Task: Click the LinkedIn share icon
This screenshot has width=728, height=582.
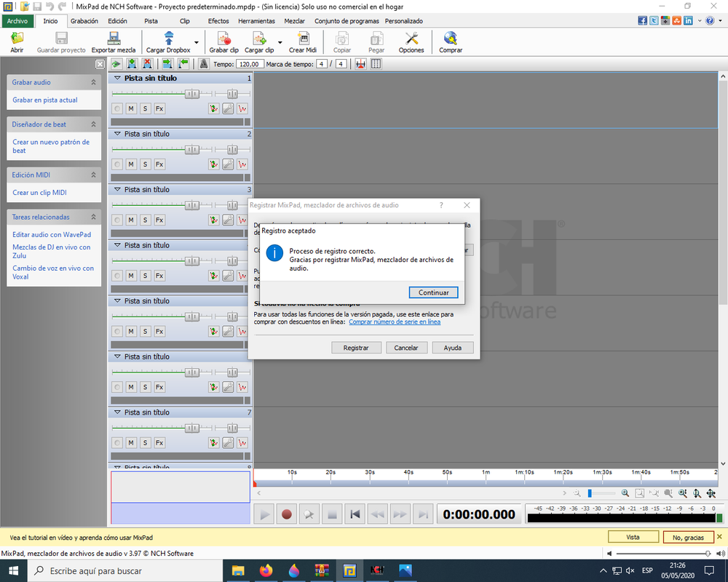Action: pos(688,20)
